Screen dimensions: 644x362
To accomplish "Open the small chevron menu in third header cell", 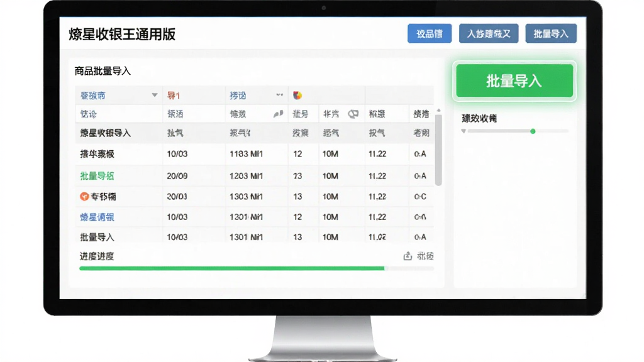I will tap(280, 95).
